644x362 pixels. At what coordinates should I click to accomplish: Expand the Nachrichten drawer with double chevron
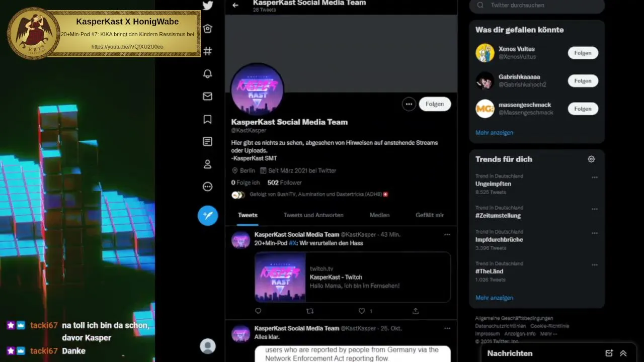point(623,353)
